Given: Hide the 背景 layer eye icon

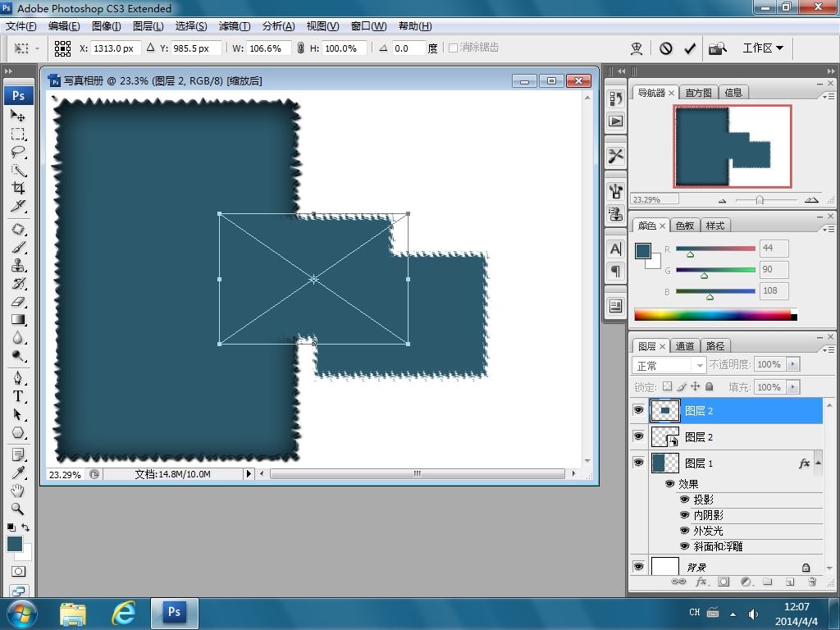Looking at the screenshot, I should (638, 566).
